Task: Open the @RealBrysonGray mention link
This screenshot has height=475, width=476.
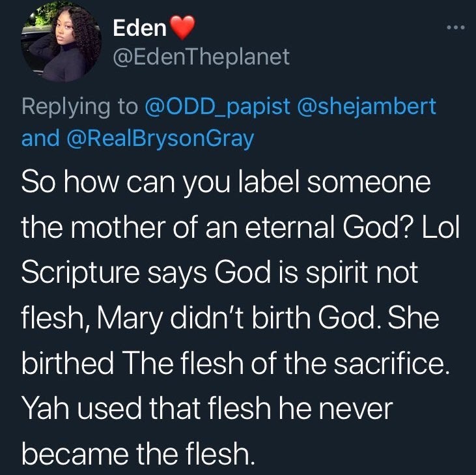Action: point(160,139)
